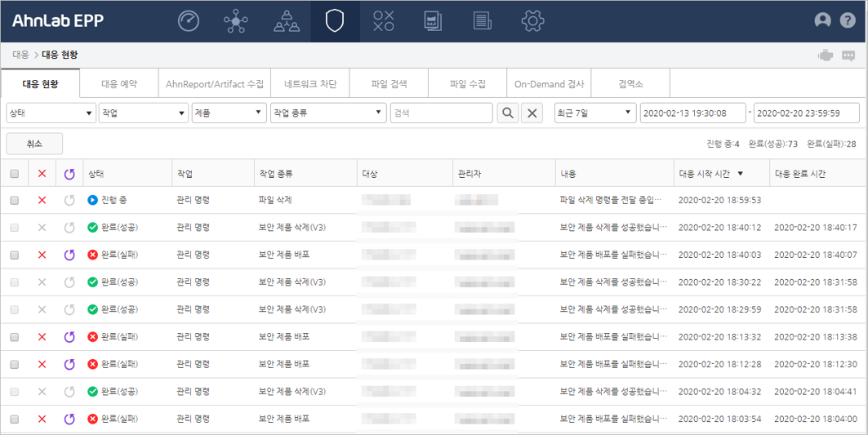Select checkbox of the 18:40:03 failed row

(x=14, y=255)
